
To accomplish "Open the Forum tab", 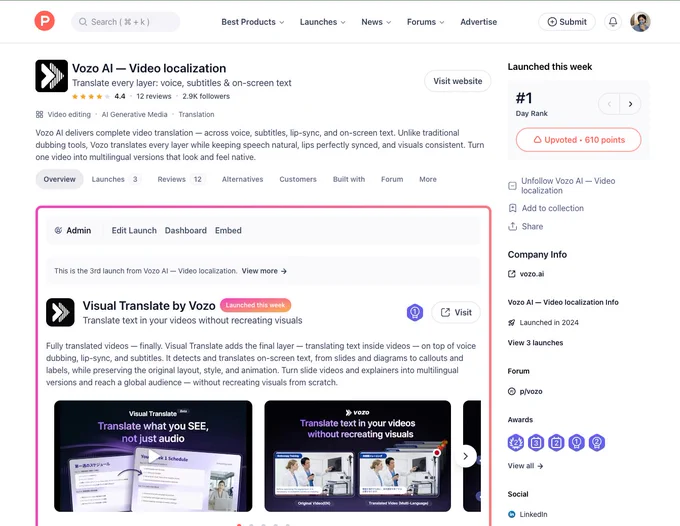I will click(392, 179).
